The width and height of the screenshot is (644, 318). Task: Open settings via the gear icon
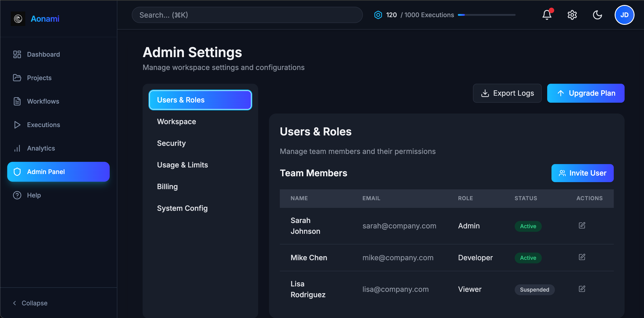[x=572, y=15]
